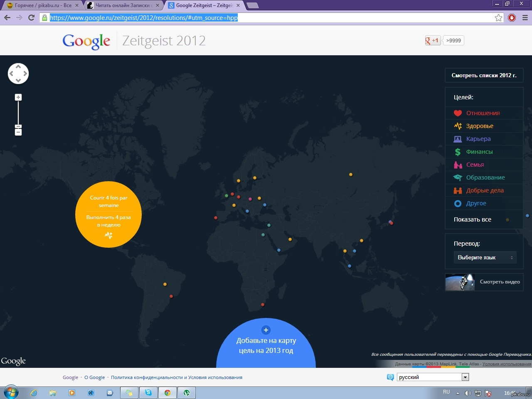The width and height of the screenshot is (532, 399).
Task: Zoom out with the map minus button
Action: pos(18,132)
